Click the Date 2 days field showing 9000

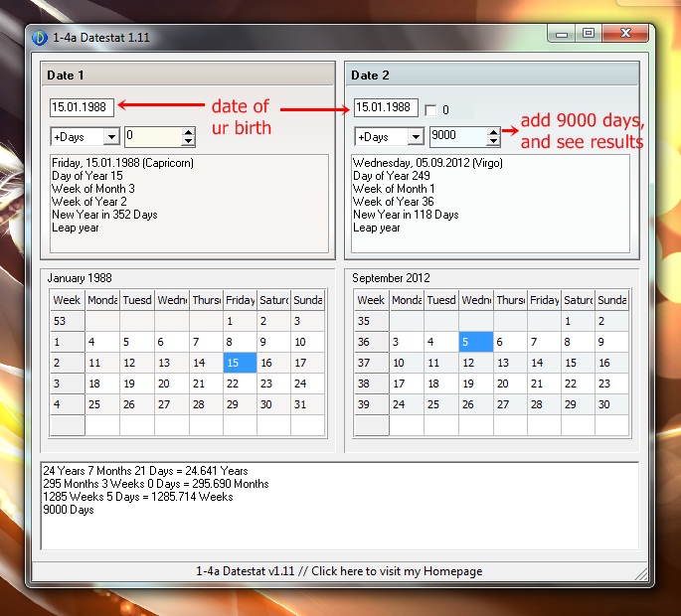458,136
